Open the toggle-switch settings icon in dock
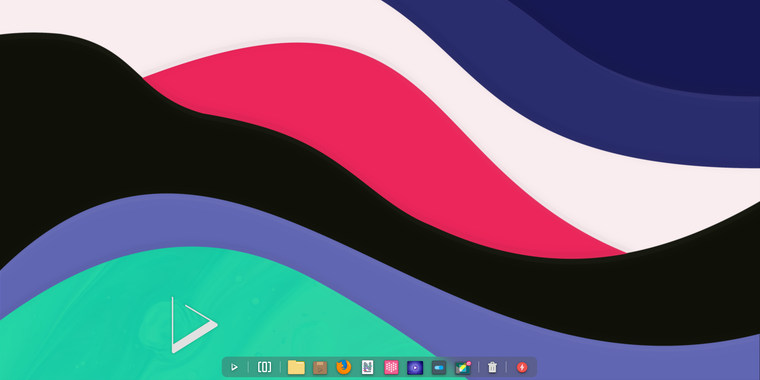 point(439,367)
